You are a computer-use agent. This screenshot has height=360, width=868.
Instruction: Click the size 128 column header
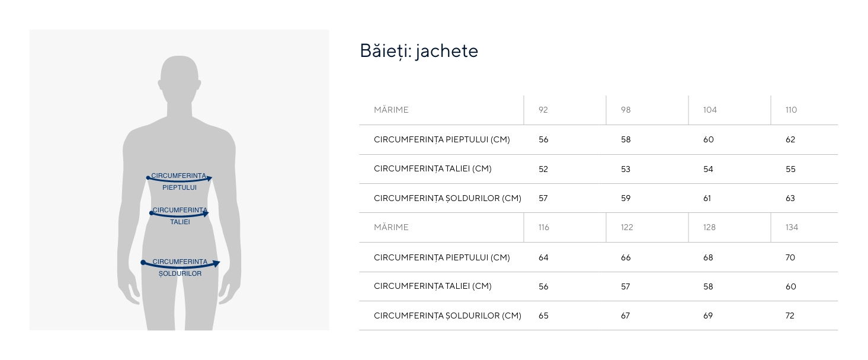(709, 227)
